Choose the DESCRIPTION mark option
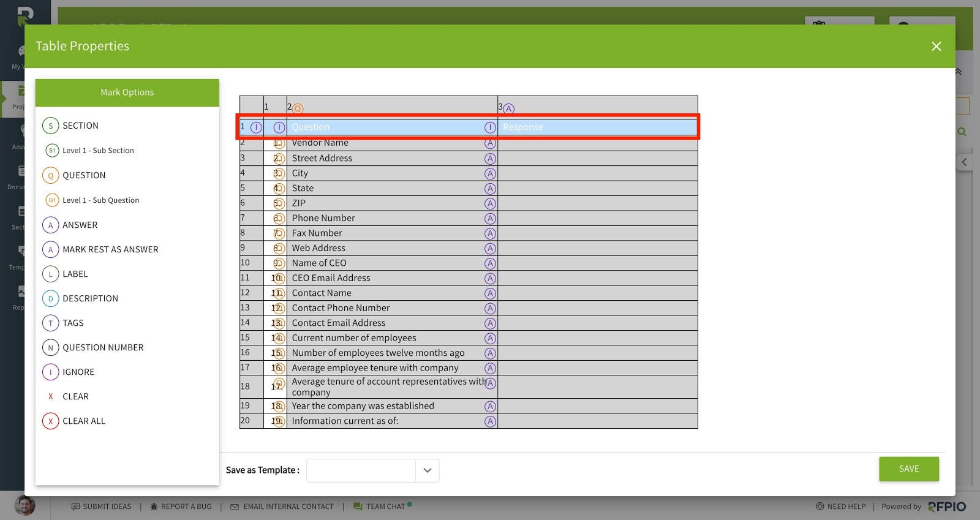 coord(80,298)
